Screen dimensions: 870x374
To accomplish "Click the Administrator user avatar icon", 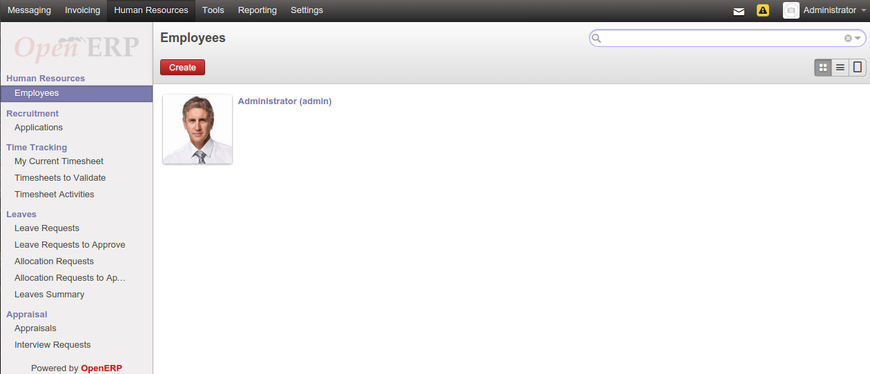I will click(791, 11).
